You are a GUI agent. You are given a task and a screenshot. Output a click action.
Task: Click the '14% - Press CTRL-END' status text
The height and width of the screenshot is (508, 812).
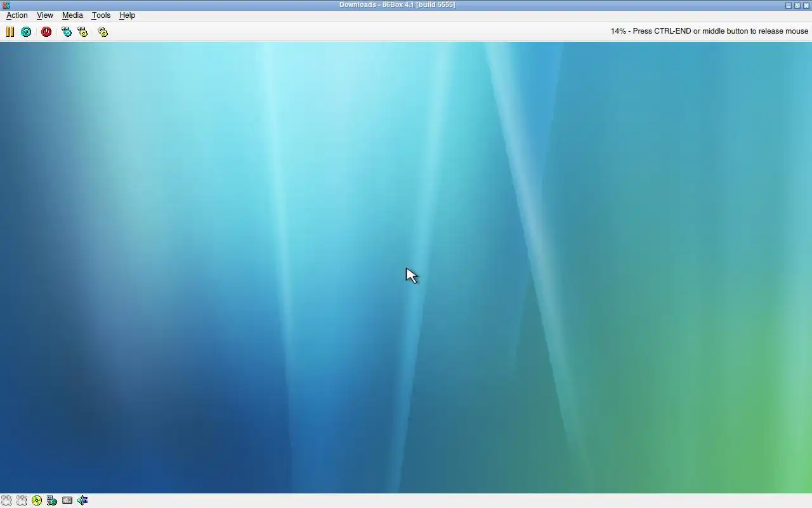tap(709, 31)
